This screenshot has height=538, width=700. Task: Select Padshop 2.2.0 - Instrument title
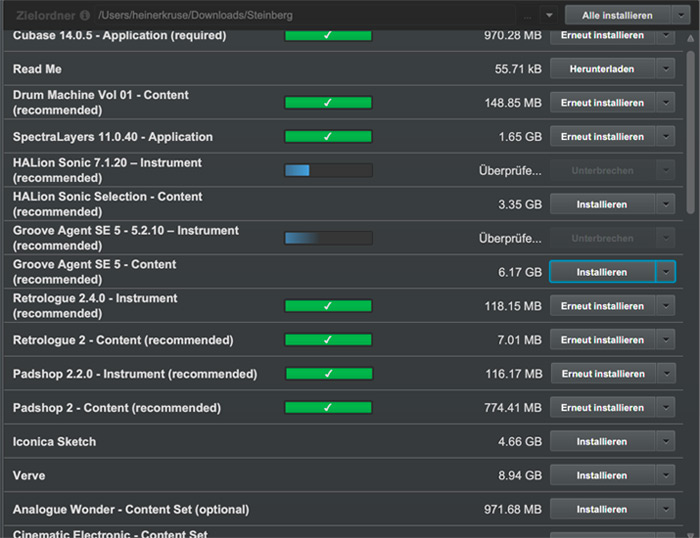[135, 374]
